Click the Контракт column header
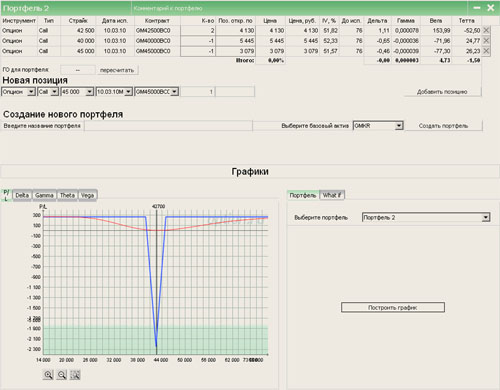The image size is (500, 390). (x=157, y=21)
